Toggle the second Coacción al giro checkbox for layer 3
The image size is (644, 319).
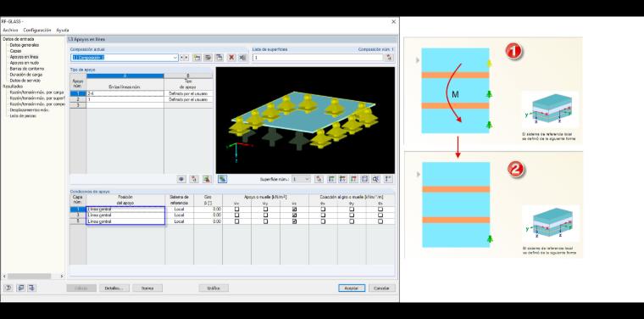pos(352,215)
